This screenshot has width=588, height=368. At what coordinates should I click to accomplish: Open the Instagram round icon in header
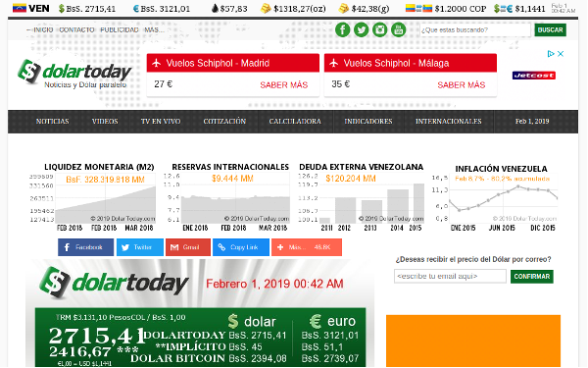tap(380, 29)
